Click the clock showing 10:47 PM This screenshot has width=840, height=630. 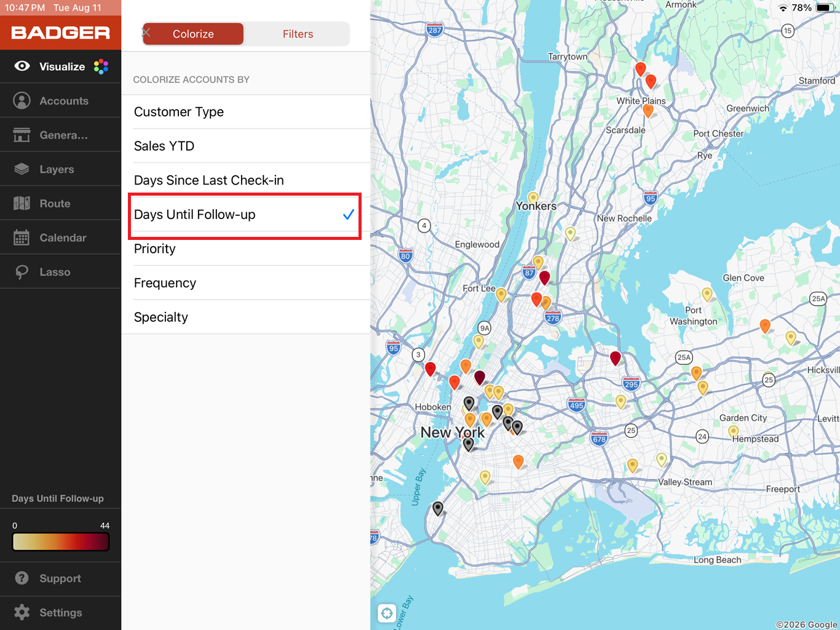[x=25, y=7]
